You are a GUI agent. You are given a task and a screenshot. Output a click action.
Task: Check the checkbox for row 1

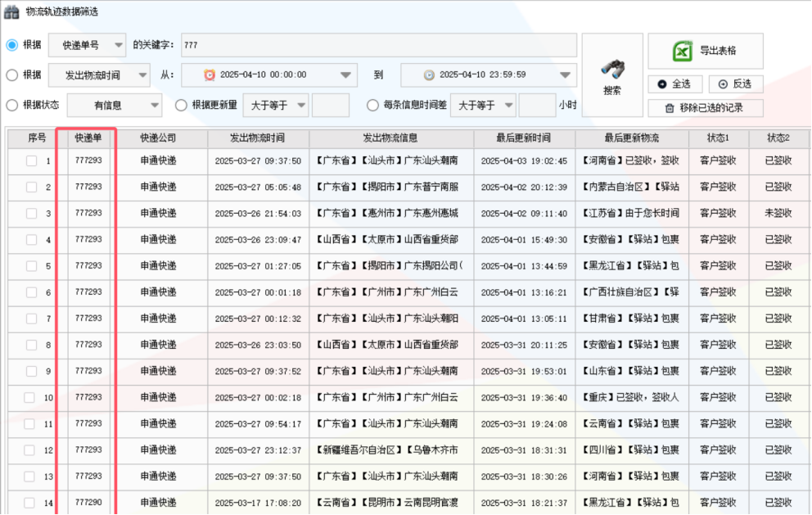coord(32,160)
